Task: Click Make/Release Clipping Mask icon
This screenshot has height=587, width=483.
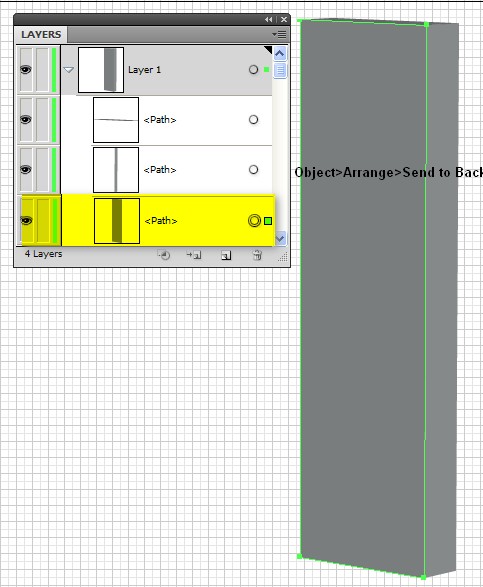Action: (x=164, y=255)
